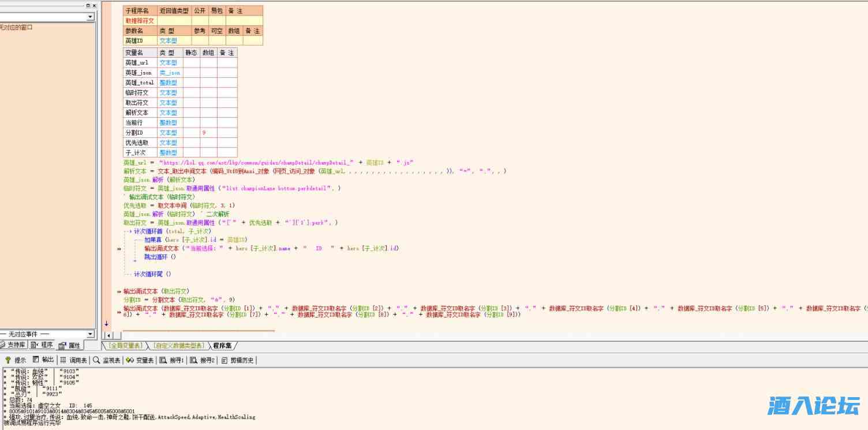Screen dimensions: 868x430
Task: Open the 搜寻1 search results tab
Action: pos(172,360)
